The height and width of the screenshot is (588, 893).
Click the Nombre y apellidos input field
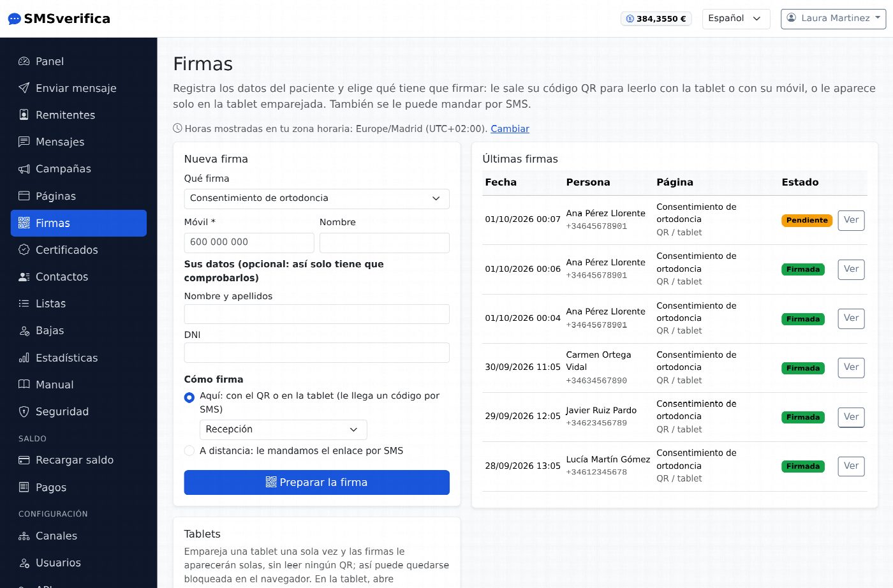click(316, 314)
